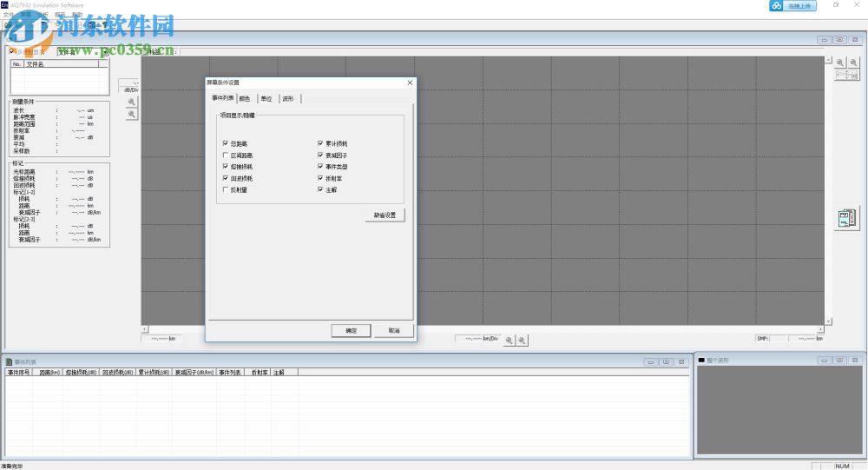Click the title input field above the waveform
The height and width of the screenshot is (470, 868).
tap(502, 51)
